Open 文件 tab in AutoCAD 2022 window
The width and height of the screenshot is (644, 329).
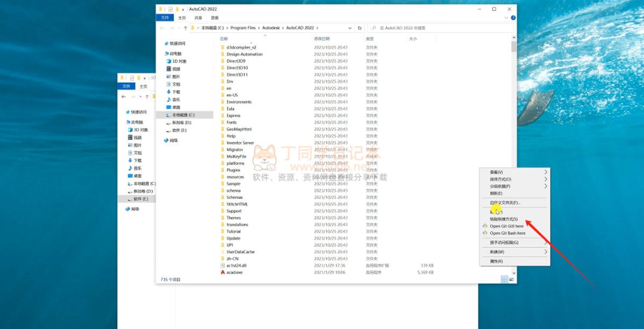click(x=164, y=18)
